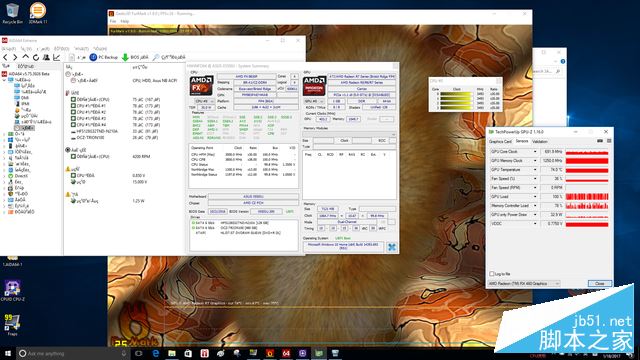Click the AMD FX processor logo in HWiNFO
640x360 pixels.
201,86
